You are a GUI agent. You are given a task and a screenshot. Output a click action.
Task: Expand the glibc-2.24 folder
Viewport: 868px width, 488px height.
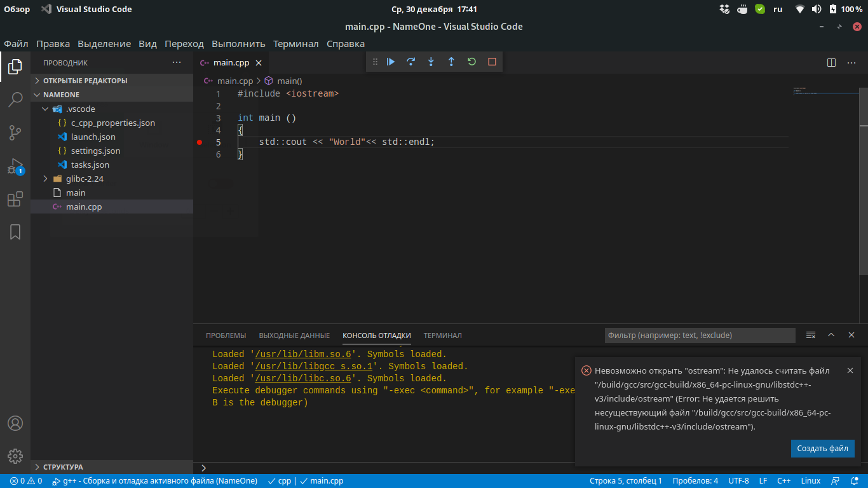click(112, 179)
